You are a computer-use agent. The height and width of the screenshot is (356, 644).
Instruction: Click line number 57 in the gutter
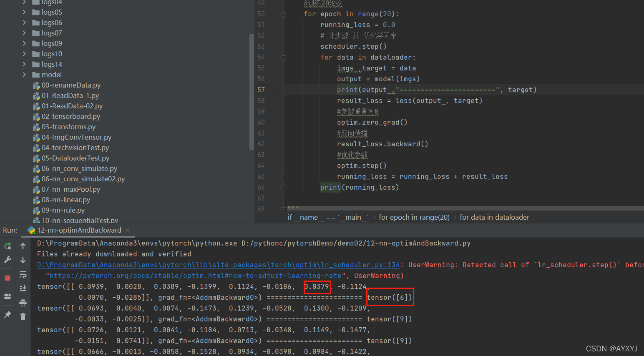[x=261, y=90]
